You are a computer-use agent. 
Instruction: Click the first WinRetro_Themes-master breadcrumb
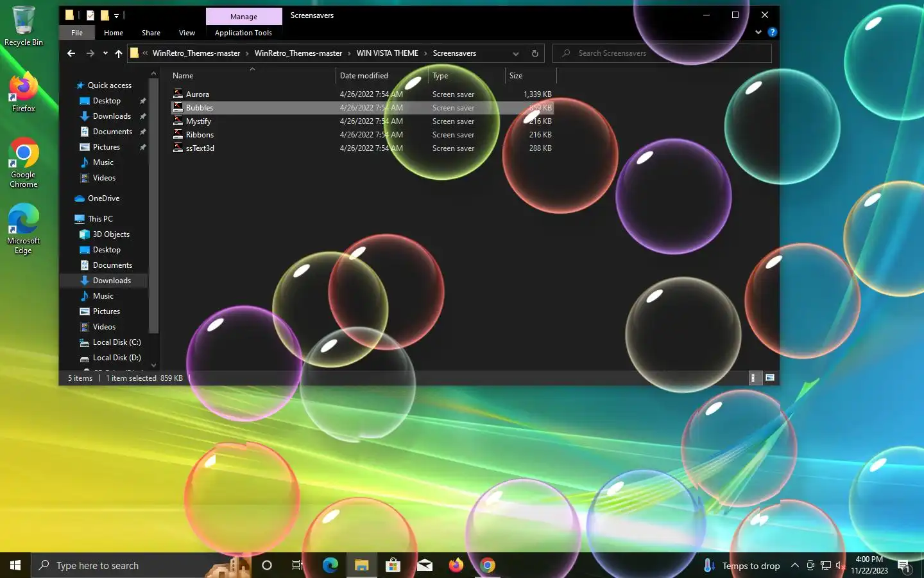click(196, 53)
